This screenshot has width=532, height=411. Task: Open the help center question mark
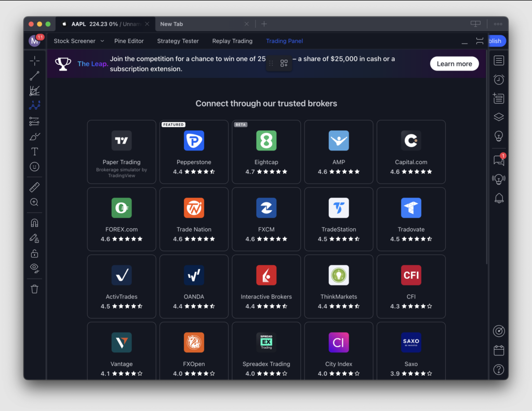click(x=499, y=369)
